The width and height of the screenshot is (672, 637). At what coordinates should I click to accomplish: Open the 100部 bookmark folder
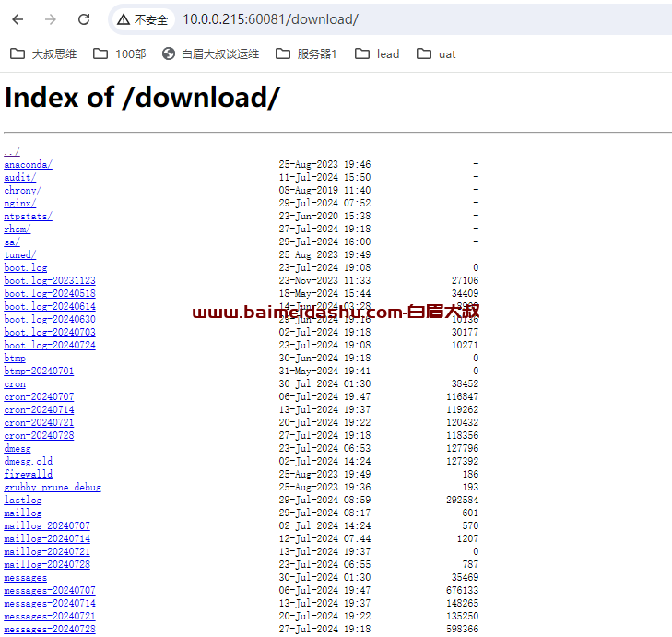pyautogui.click(x=120, y=54)
